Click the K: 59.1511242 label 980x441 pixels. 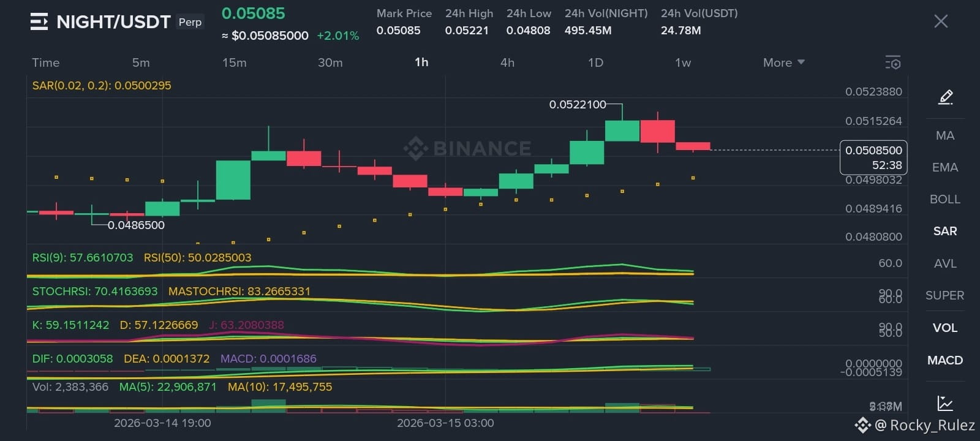70,325
